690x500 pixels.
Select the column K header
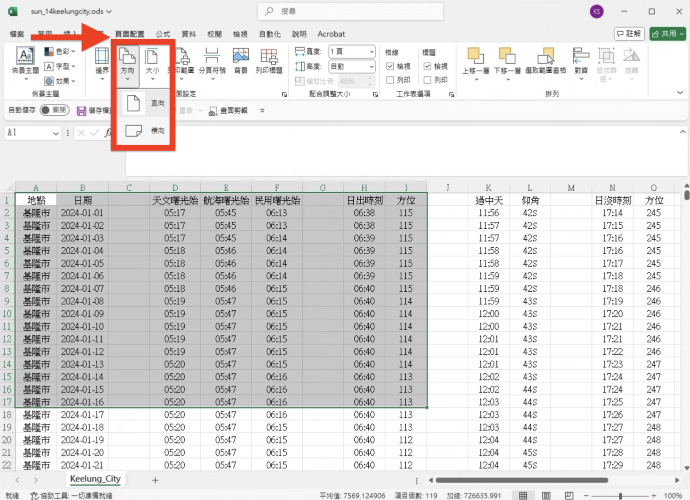pyautogui.click(x=488, y=188)
